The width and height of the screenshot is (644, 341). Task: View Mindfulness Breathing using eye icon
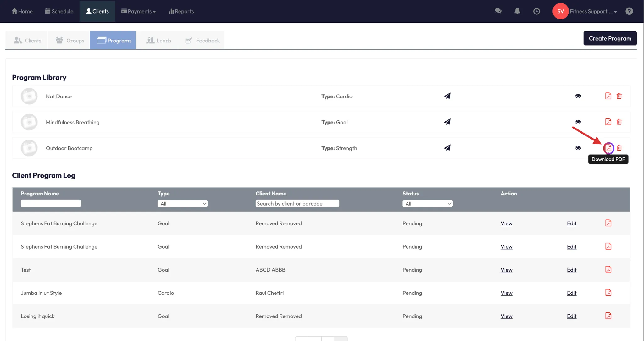click(578, 122)
